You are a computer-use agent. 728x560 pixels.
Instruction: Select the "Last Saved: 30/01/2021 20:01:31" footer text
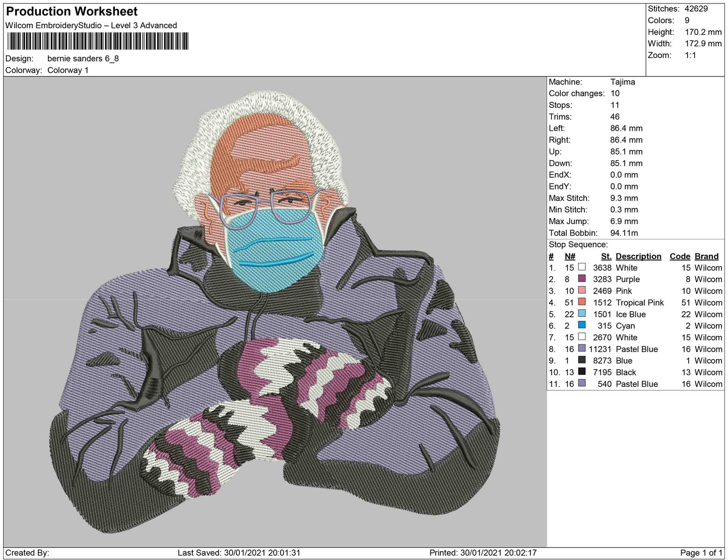239,552
